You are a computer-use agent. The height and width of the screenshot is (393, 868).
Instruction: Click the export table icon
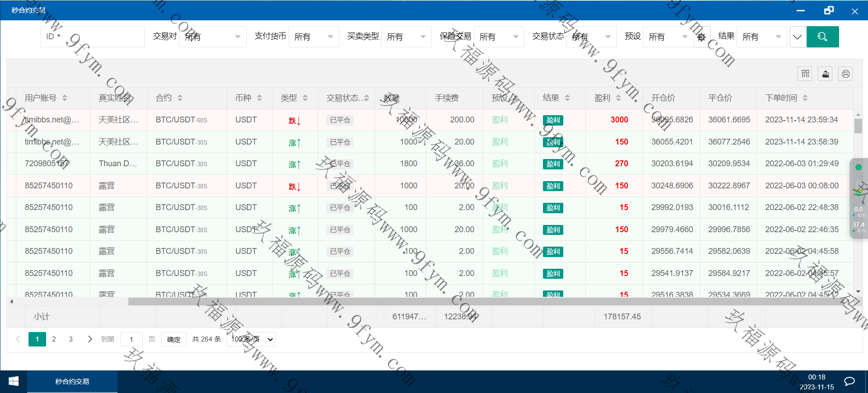[x=825, y=74]
